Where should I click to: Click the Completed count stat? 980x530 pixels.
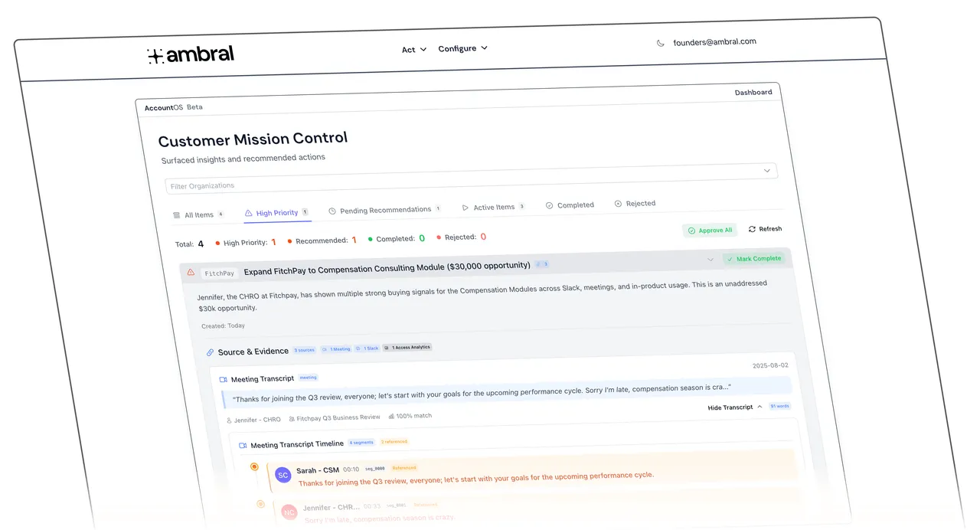(397, 239)
